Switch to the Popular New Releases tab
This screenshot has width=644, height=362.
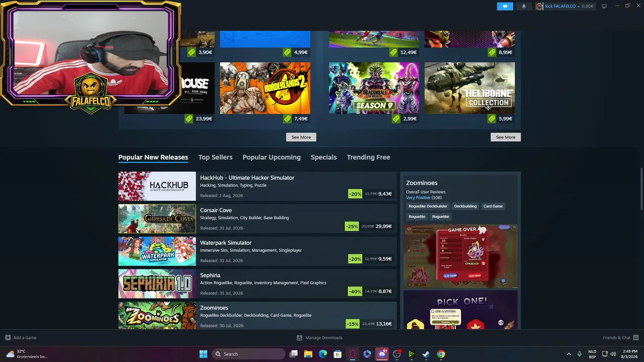pos(153,157)
